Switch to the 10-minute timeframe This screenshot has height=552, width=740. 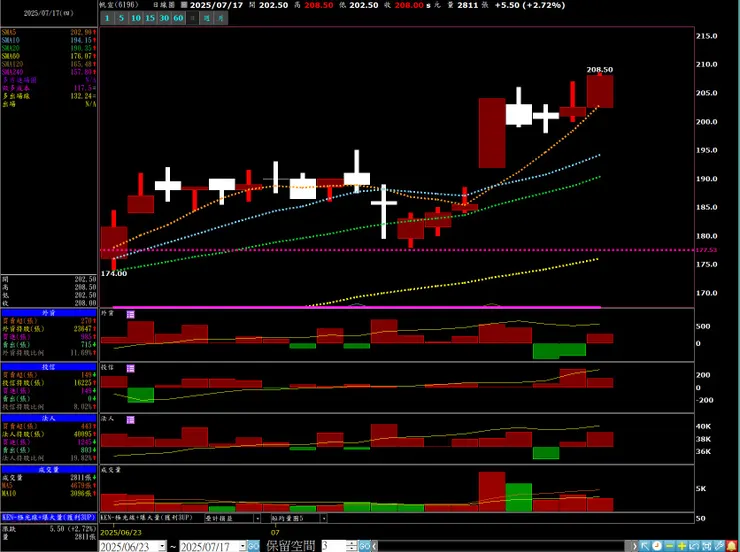[x=136, y=18]
